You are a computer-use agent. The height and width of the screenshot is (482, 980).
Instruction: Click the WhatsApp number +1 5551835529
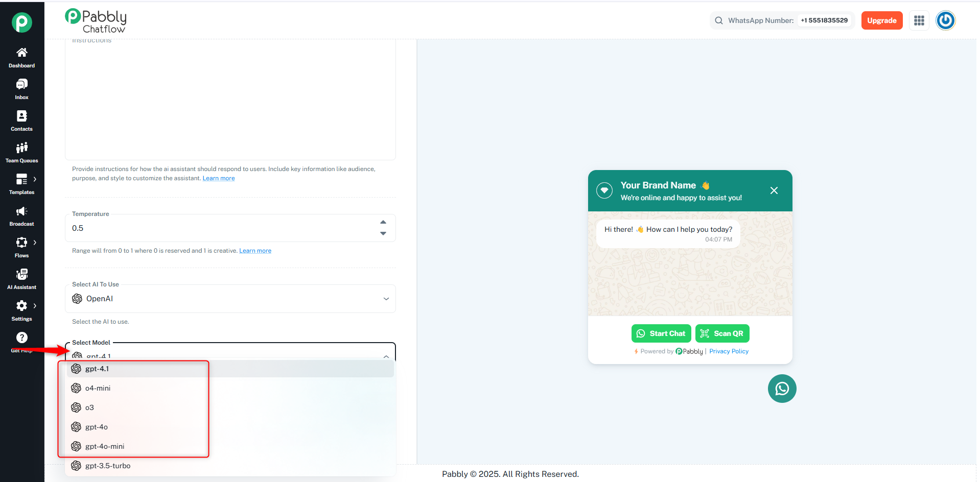coord(824,20)
